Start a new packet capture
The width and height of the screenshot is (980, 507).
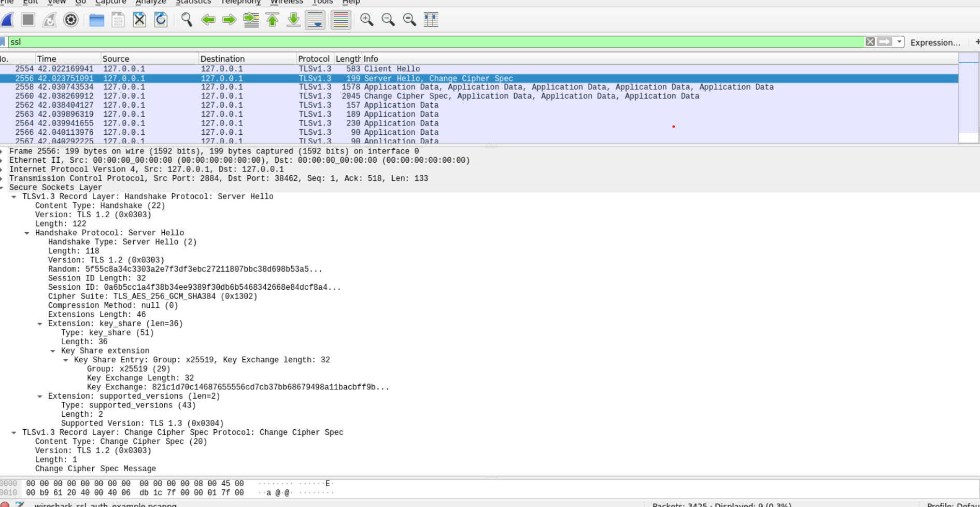[x=7, y=20]
